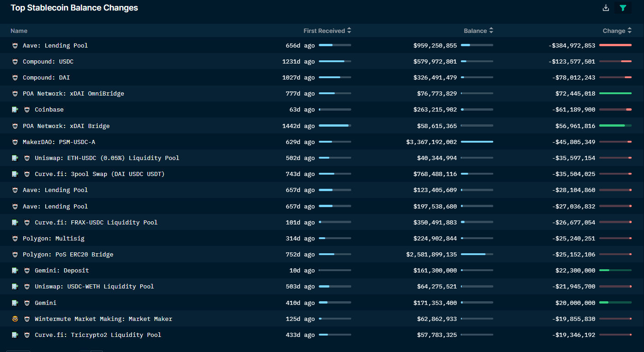644x352 pixels.
Task: Click the smart contract icon beside Compound: DAI
Action: 15,78
